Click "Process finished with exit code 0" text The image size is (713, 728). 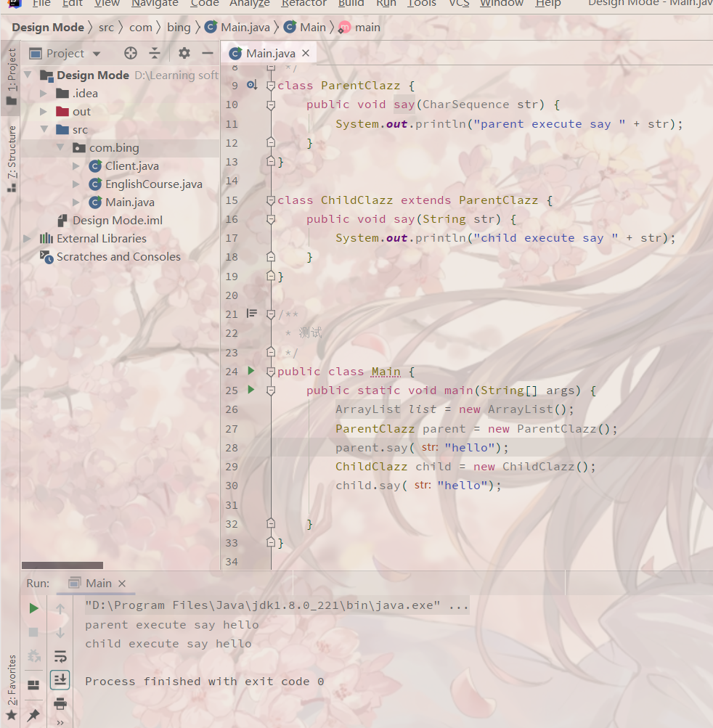click(x=204, y=681)
